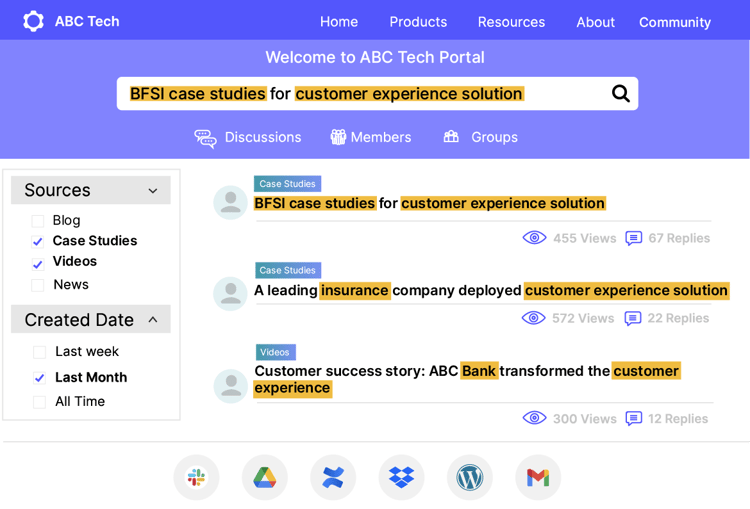
Task: Click avatar beside Customer success story result
Action: click(x=231, y=386)
